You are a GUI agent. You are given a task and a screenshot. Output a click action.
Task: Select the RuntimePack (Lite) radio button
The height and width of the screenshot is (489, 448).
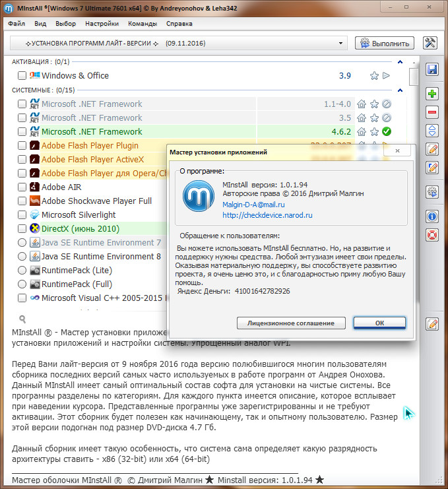point(22,270)
